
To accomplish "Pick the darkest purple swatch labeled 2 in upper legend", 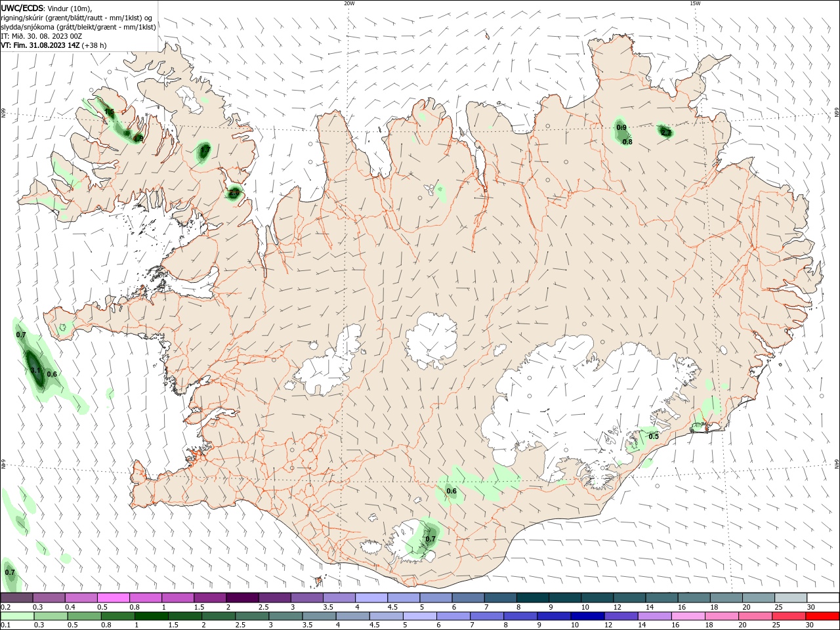I will pos(242,598).
